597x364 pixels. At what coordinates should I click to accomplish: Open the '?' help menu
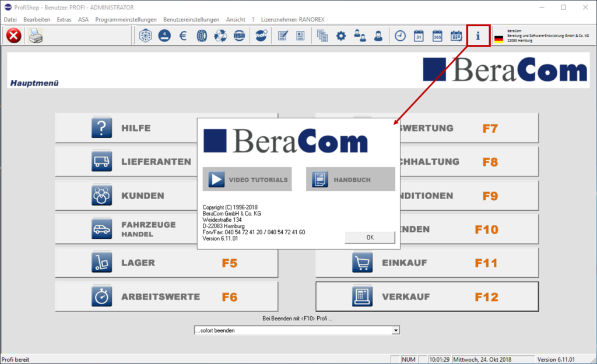pyautogui.click(x=253, y=19)
